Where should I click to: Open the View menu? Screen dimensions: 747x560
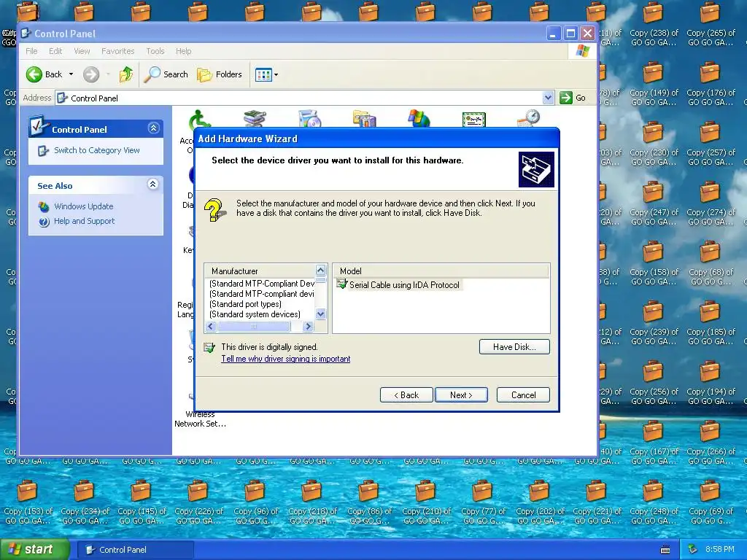coord(82,51)
